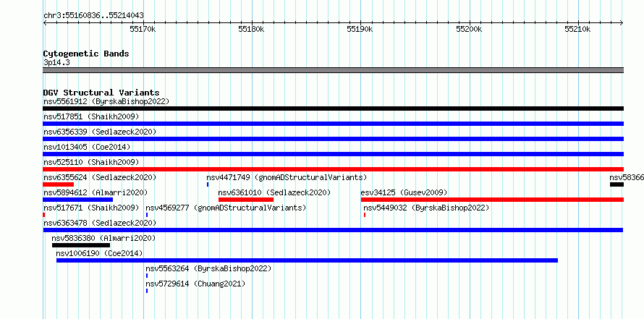The image size is (644, 319).
Task: Open nsv4471749 (gnomADStructuralVariants) label
Action: [287, 177]
